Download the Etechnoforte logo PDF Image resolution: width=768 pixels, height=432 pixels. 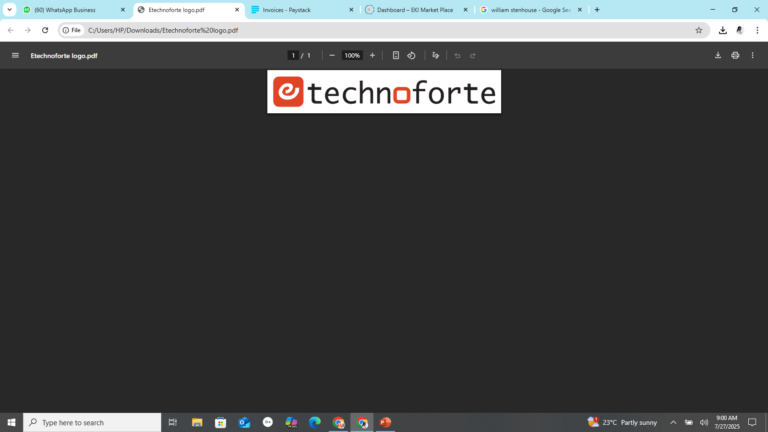pyautogui.click(x=718, y=55)
